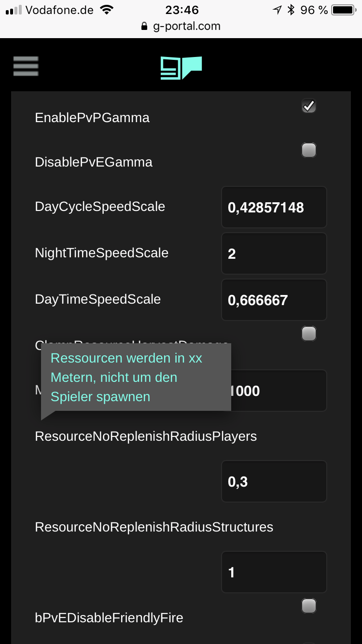
Task: Edit the ResourceNoReplenishRadiusPlayers value field
Action: coord(274,481)
